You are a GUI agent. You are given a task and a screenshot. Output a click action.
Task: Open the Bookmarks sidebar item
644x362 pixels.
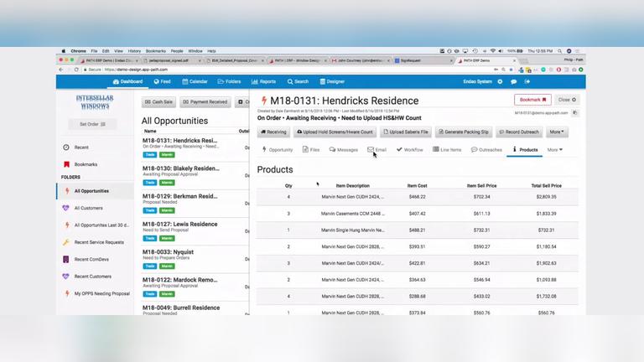[86, 164]
